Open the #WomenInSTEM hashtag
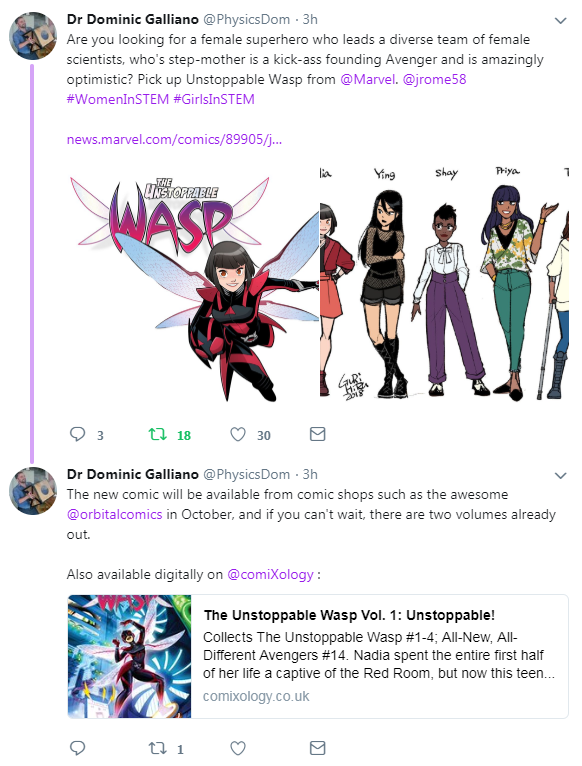 (x=118, y=99)
